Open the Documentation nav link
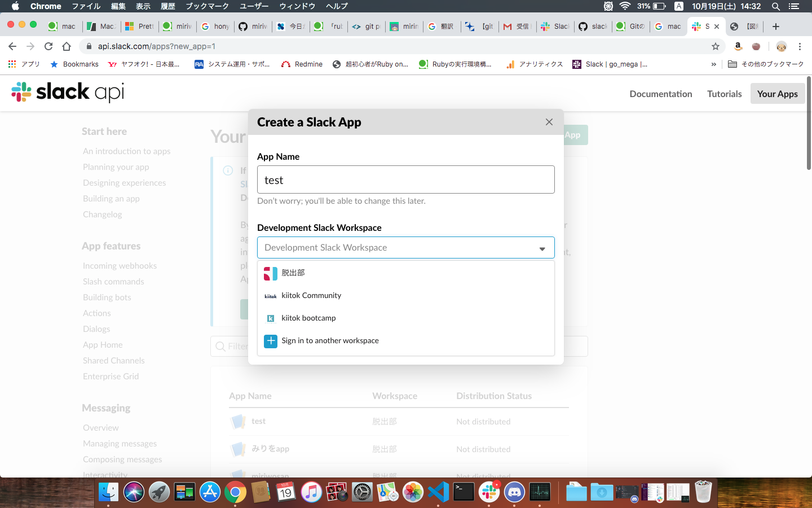This screenshot has width=812, height=508. pyautogui.click(x=661, y=94)
